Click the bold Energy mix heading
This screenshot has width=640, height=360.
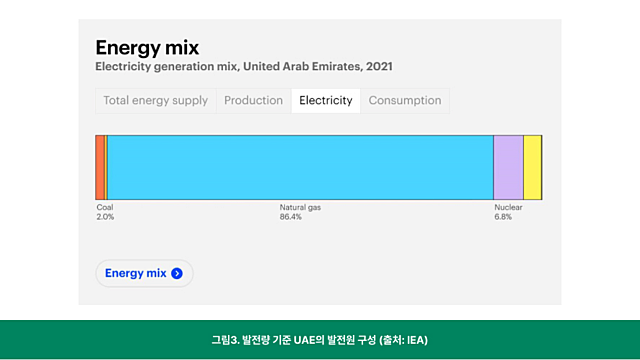coord(147,48)
